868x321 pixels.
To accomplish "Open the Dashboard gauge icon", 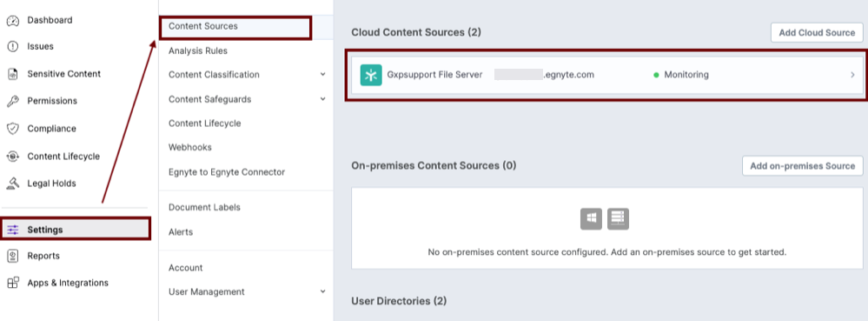I will (x=13, y=21).
